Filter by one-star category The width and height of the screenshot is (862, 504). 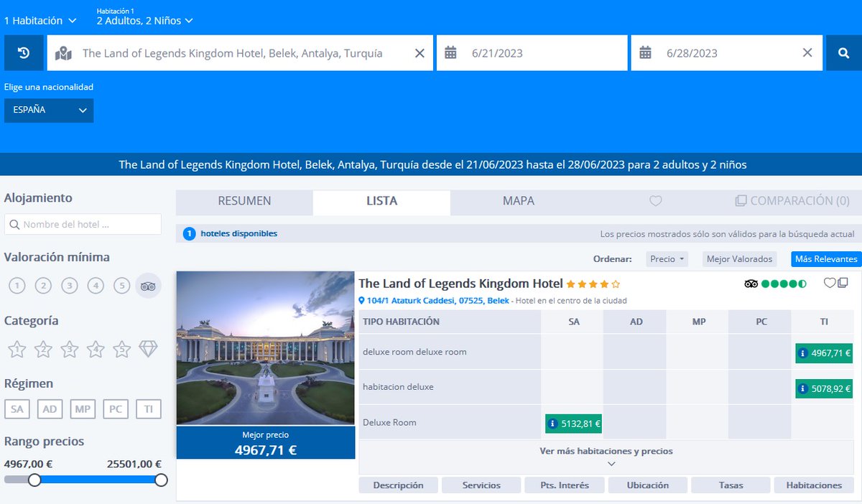17,350
